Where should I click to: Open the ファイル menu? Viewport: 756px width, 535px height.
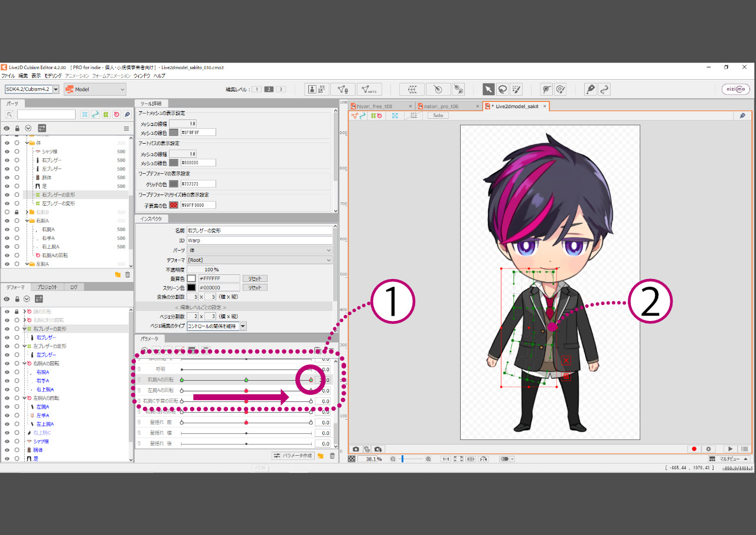coord(8,76)
